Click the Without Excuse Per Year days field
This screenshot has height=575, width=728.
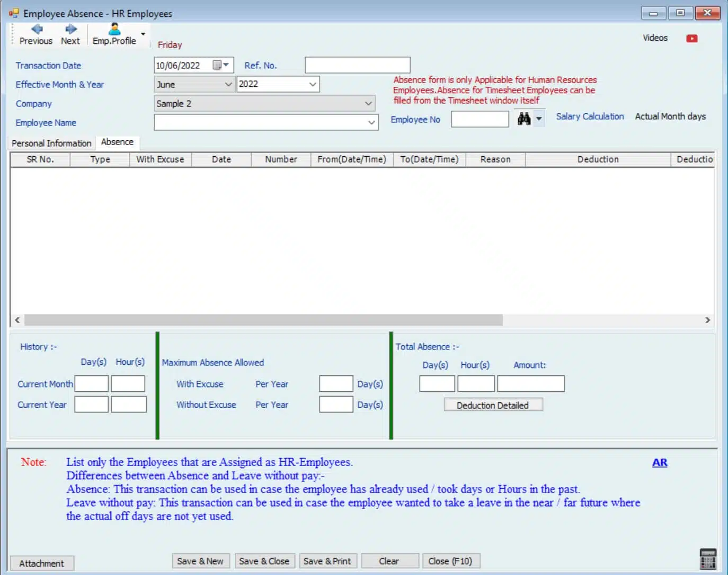point(336,404)
